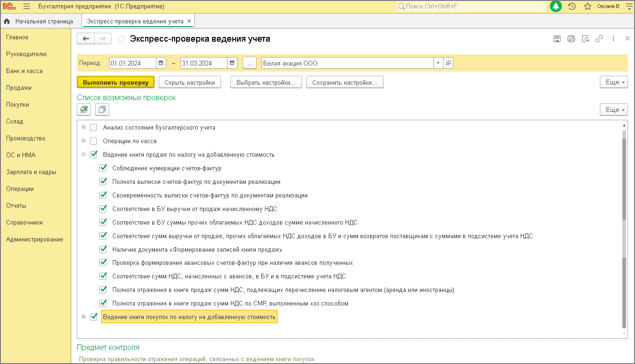Image resolution: width=635 pixels, height=364 pixels.
Task: Click Скрыть настройки button
Action: (x=190, y=82)
